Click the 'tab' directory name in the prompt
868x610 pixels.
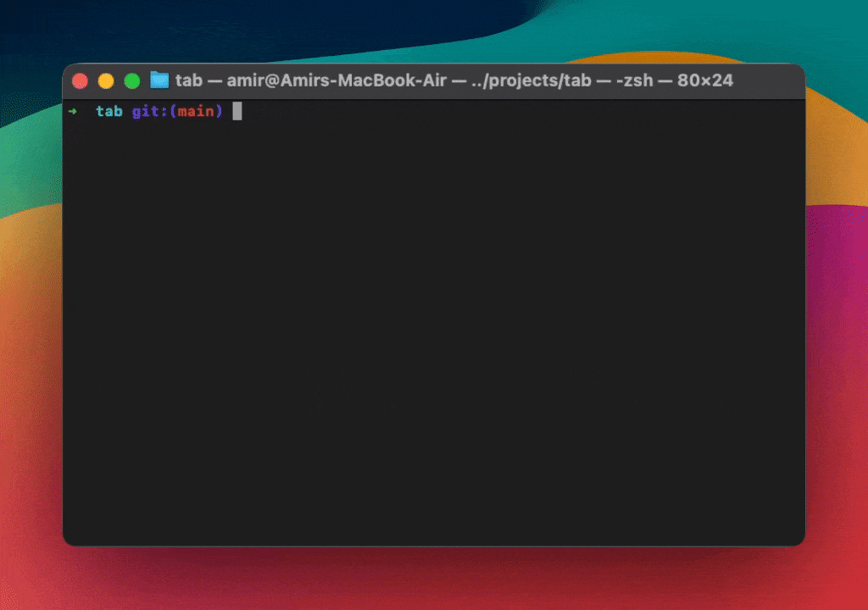[108, 111]
